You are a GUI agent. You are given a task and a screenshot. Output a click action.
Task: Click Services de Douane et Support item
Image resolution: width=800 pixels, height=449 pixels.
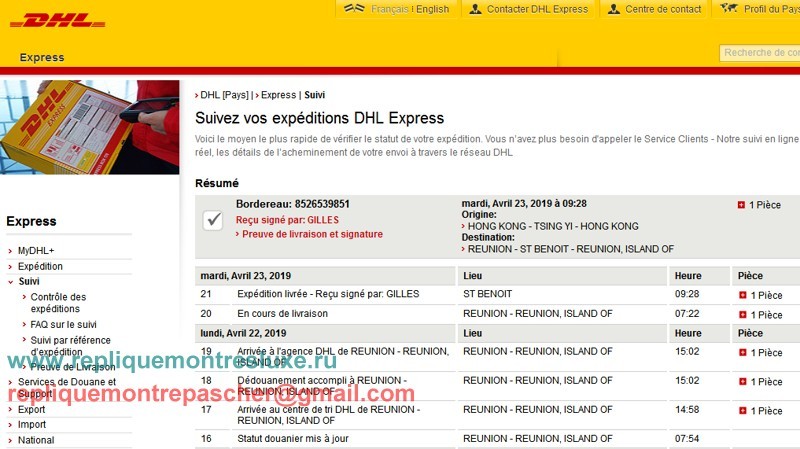click(67, 388)
